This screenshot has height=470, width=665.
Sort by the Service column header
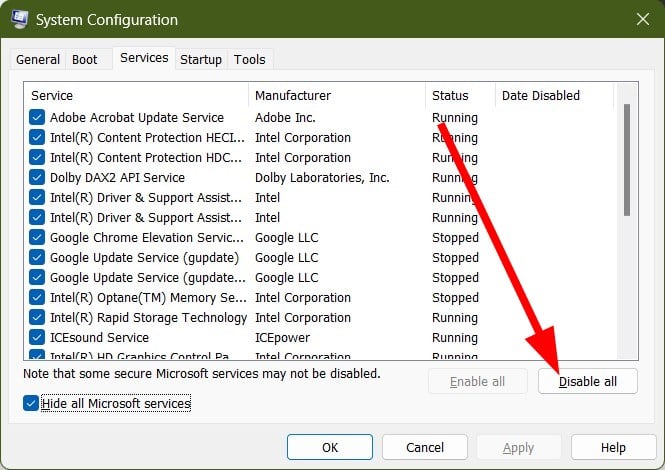pyautogui.click(x=137, y=95)
